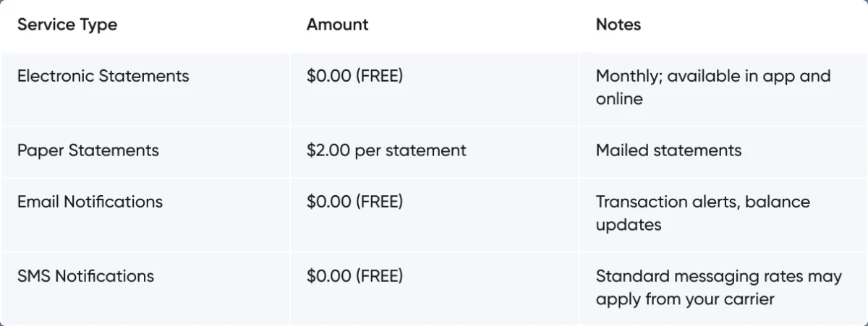Select the Electronic Statements service cell
The height and width of the screenshot is (326, 868).
(103, 76)
